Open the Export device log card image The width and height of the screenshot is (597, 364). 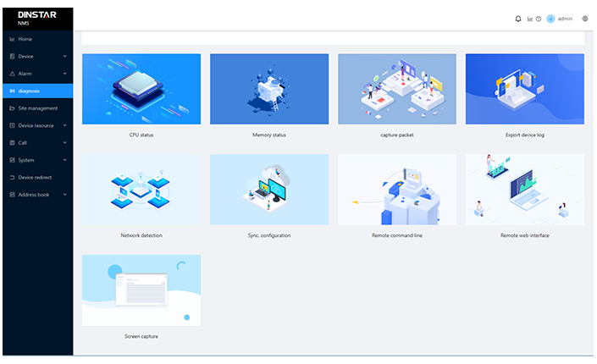525,89
